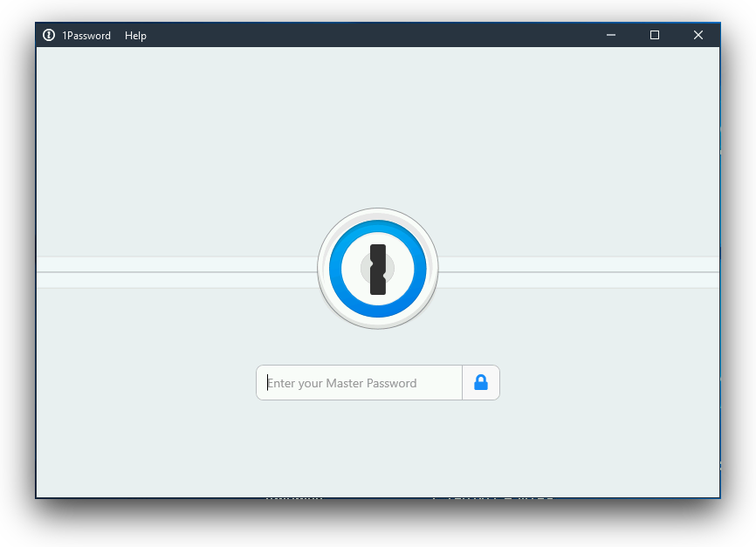Click the blue padlock to unlock the vault
756x547 pixels.
point(480,382)
